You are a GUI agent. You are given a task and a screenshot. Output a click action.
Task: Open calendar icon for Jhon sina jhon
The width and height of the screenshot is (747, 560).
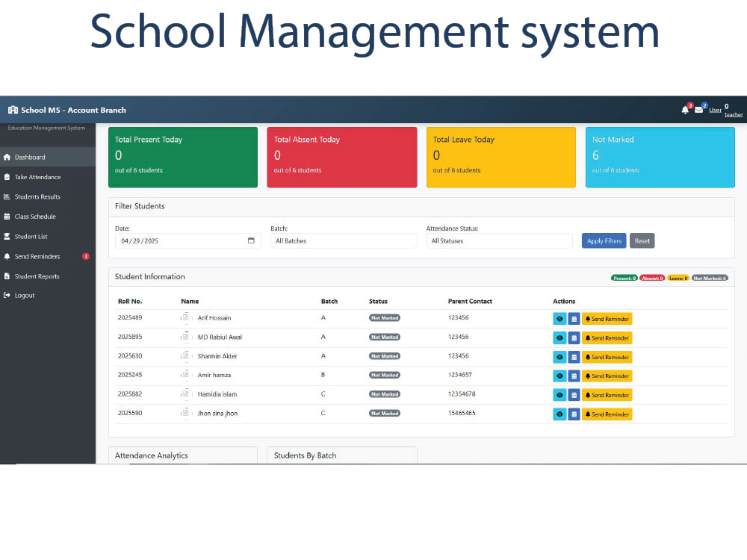tap(574, 414)
